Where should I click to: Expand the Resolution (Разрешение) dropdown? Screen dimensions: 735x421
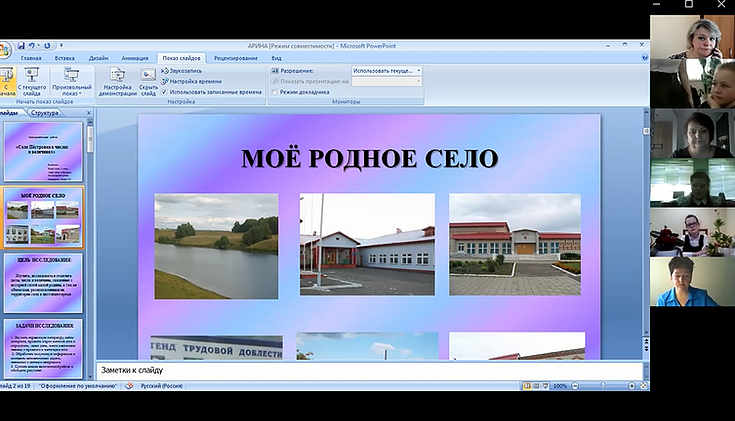(x=418, y=71)
